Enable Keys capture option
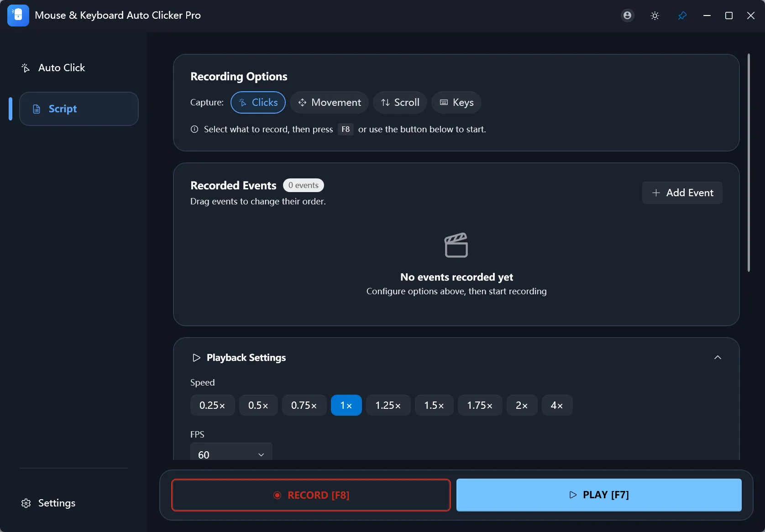This screenshot has height=532, width=765. click(456, 102)
